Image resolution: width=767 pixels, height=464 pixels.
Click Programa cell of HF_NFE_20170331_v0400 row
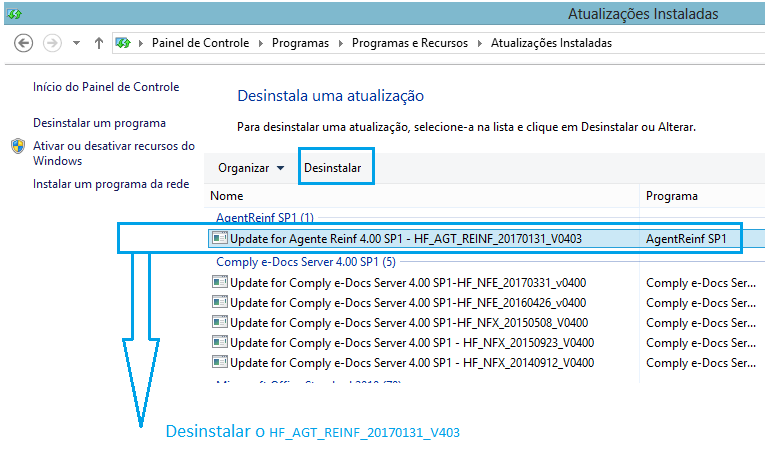[x=700, y=283]
